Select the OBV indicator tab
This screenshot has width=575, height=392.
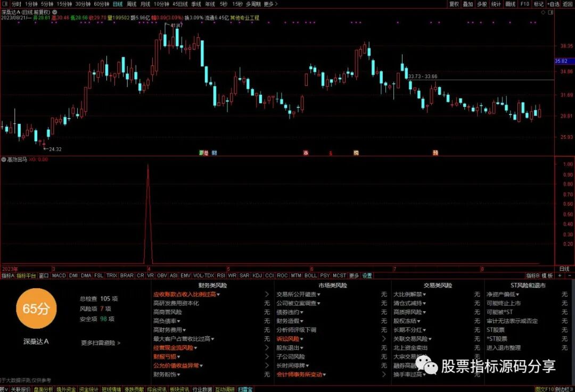(162, 276)
